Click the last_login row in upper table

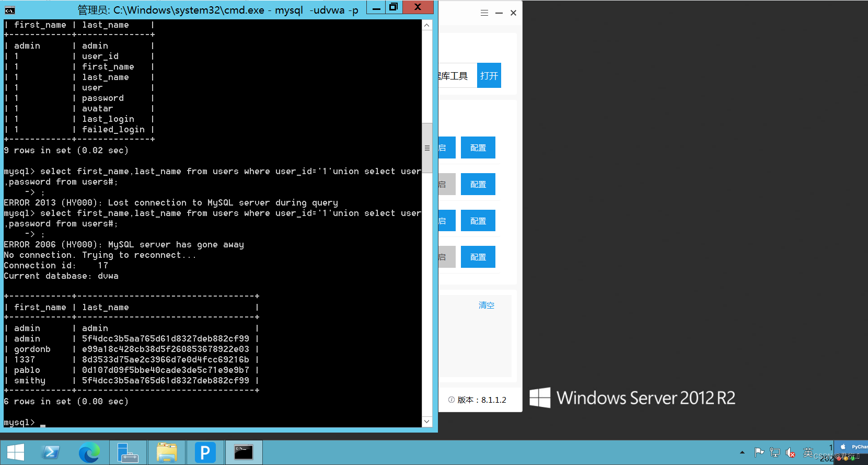79,119
